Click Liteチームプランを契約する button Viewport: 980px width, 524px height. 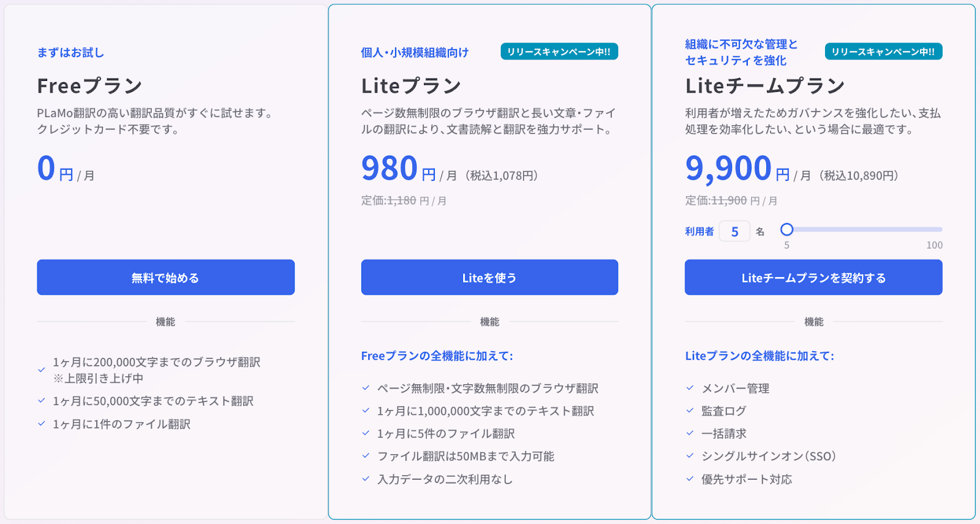coord(813,278)
